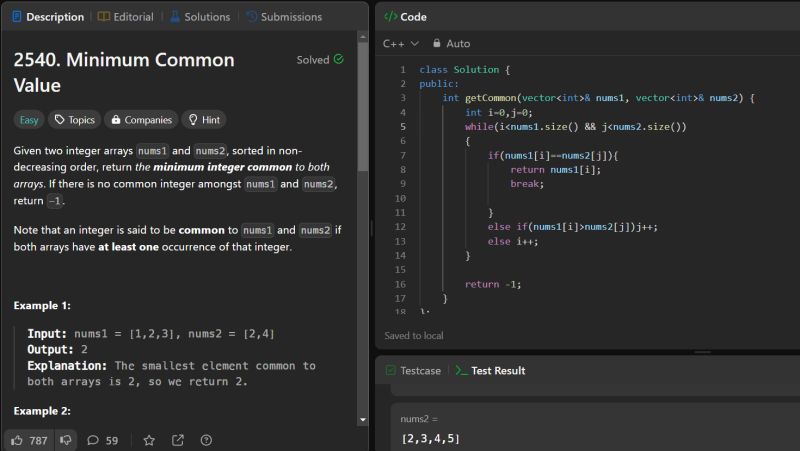Screen dimensions: 800x451
Task: Open the Companies tag
Action: click(141, 120)
